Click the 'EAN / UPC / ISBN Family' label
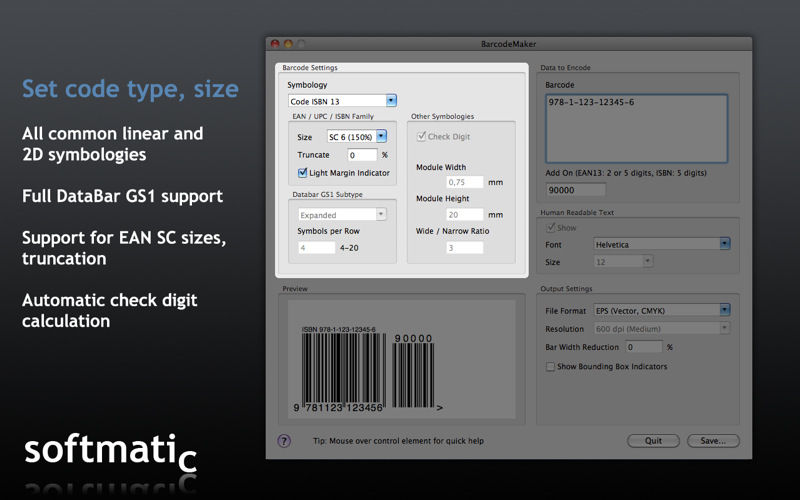Image resolution: width=800 pixels, height=500 pixels. pyautogui.click(x=333, y=116)
